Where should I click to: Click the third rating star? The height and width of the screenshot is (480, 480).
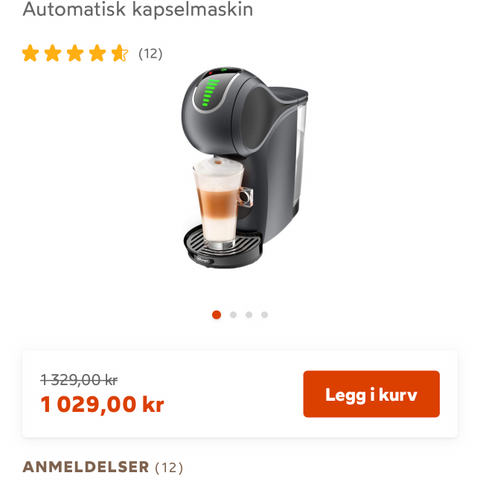pyautogui.click(x=75, y=53)
